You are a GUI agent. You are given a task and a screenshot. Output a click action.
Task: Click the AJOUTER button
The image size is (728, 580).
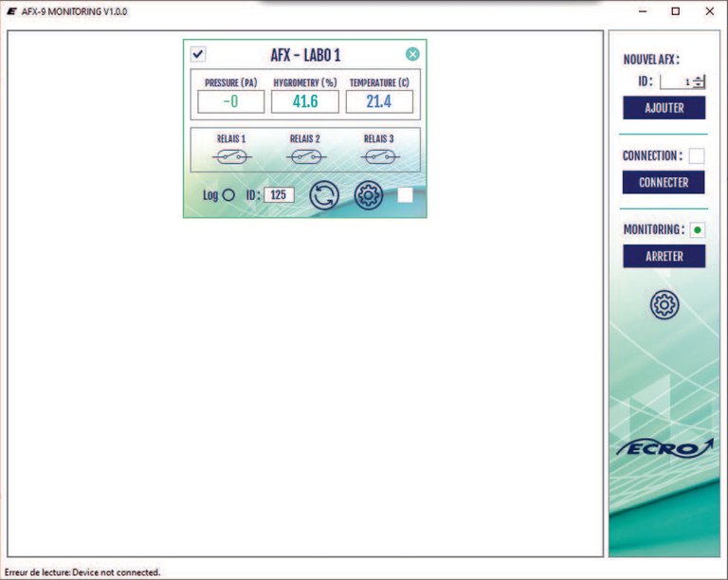[x=664, y=108]
